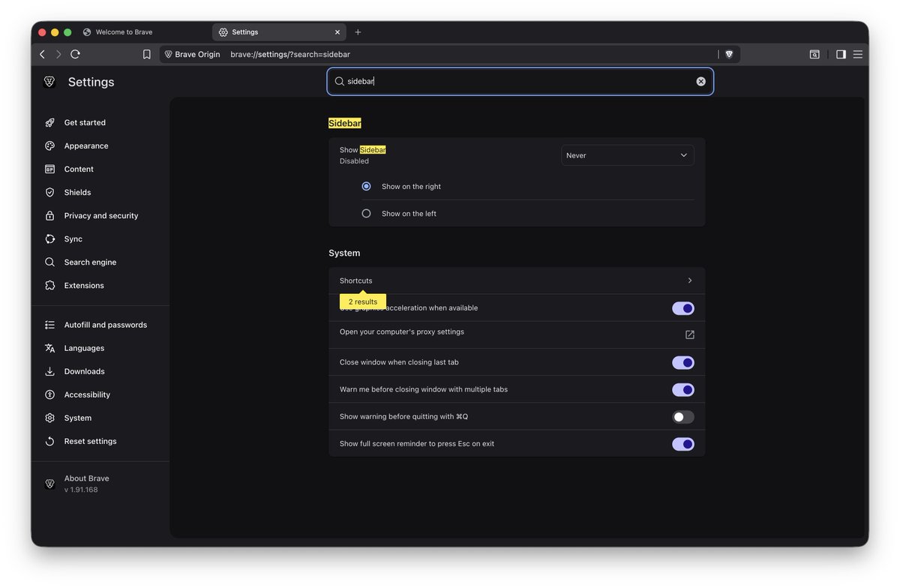This screenshot has height=588, width=900.
Task: Click the palette icon for Appearance
Action: [49, 145]
